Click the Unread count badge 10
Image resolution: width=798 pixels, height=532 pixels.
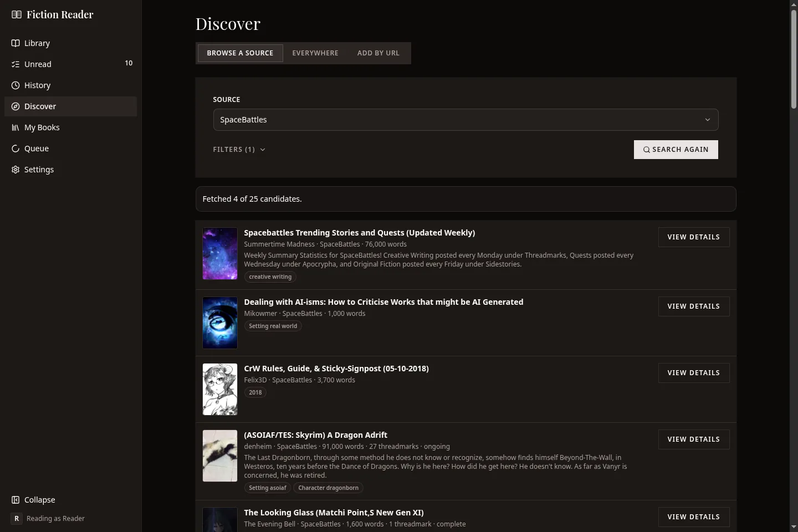tap(129, 63)
